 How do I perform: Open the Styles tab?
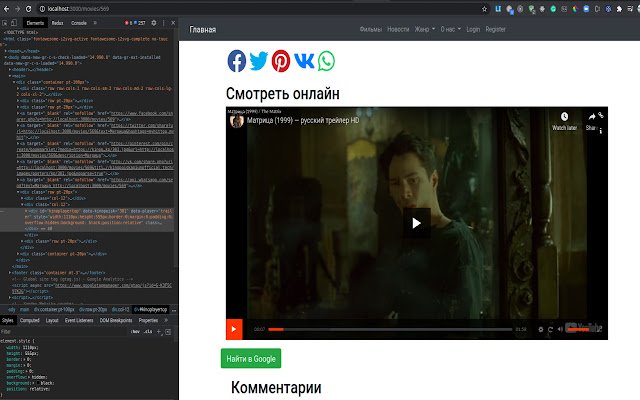click(x=8, y=320)
